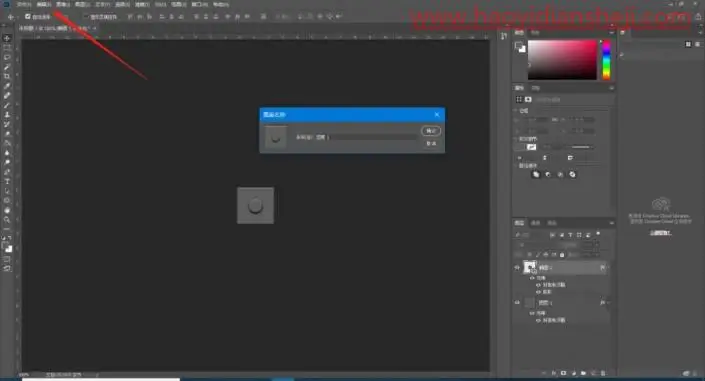This screenshot has height=381, width=705.
Task: Select the Eraser tool
Action: click(x=7, y=134)
